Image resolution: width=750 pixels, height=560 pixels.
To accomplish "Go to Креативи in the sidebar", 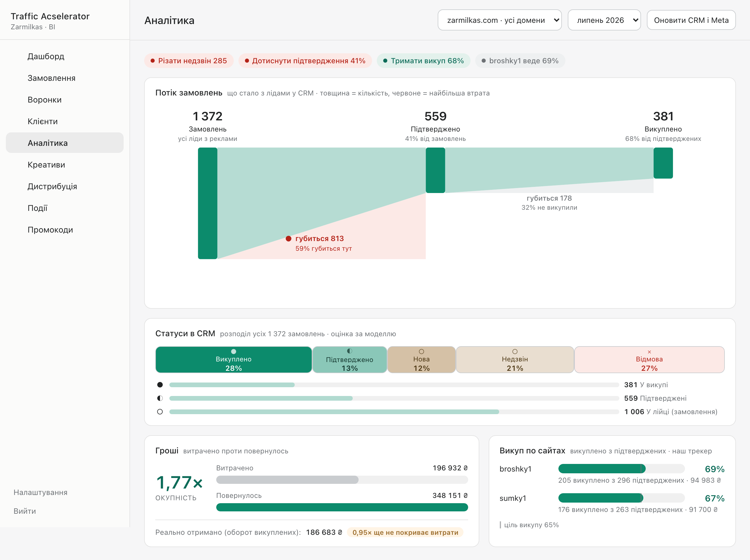I will [x=46, y=165].
